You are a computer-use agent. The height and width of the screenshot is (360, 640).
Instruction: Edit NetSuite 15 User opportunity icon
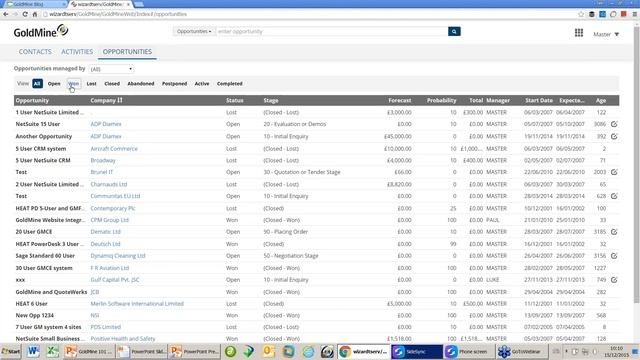click(614, 124)
